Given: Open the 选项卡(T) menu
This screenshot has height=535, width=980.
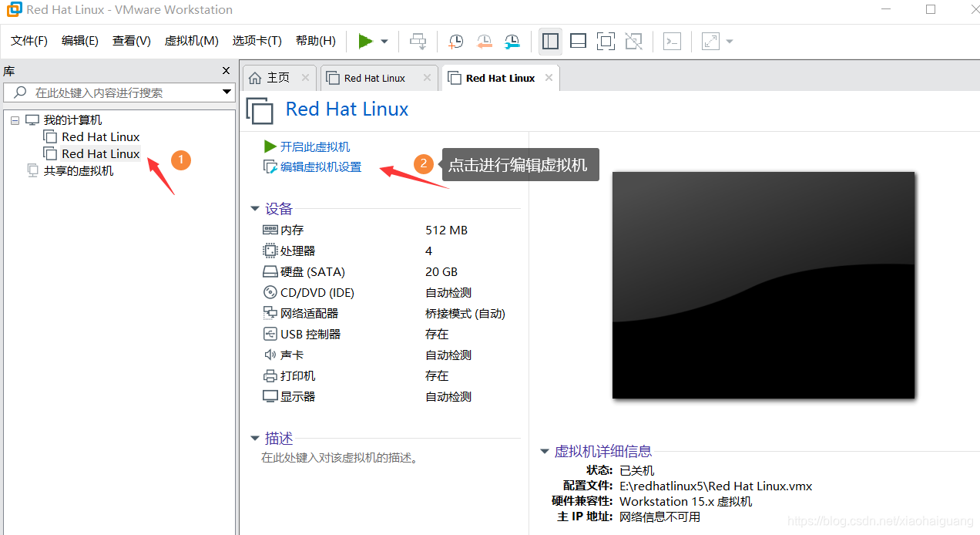Looking at the screenshot, I should point(257,41).
